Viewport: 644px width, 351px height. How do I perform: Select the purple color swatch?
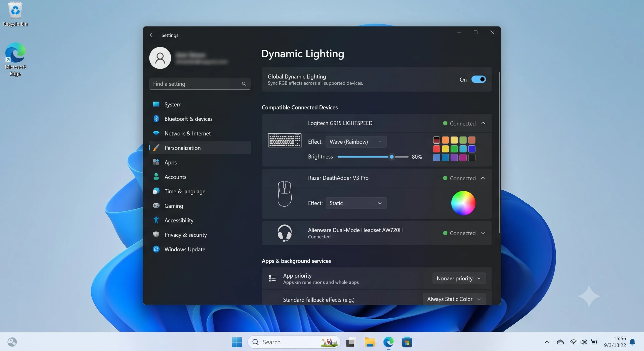point(454,157)
